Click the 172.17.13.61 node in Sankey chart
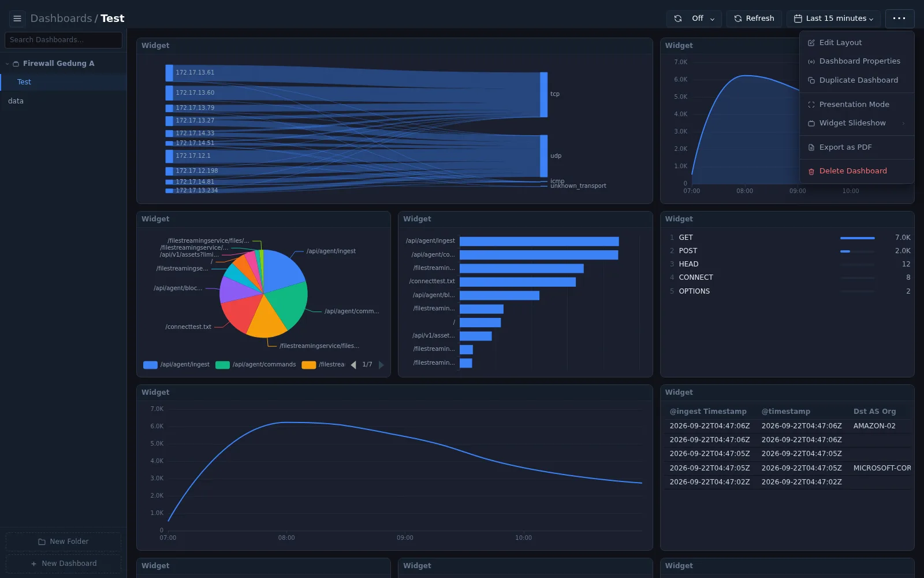 point(169,73)
